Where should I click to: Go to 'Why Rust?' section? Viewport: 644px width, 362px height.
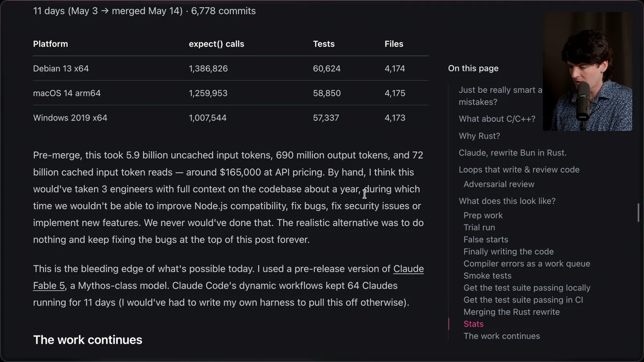coord(479,136)
